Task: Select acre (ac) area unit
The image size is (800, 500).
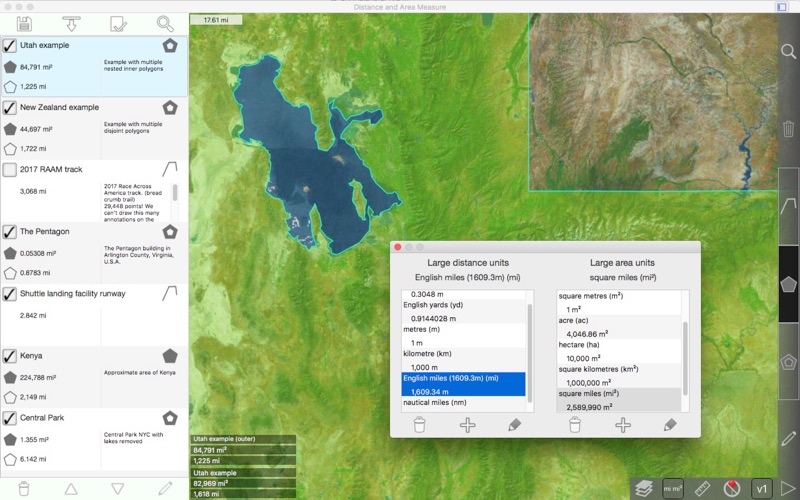Action: pyautogui.click(x=618, y=327)
